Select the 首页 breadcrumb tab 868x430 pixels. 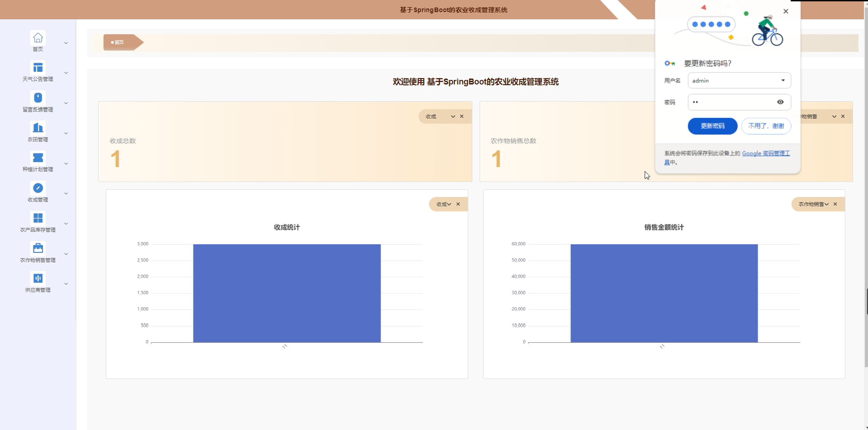click(118, 42)
